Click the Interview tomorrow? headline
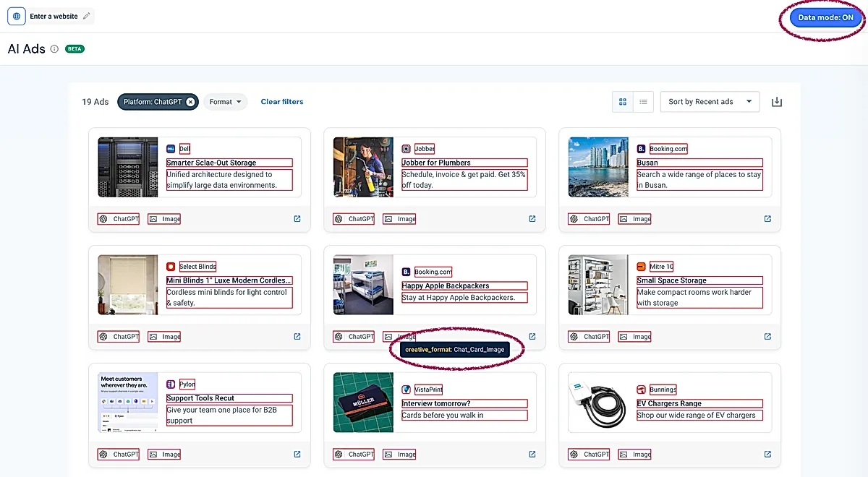This screenshot has height=477, width=868. coord(436,403)
